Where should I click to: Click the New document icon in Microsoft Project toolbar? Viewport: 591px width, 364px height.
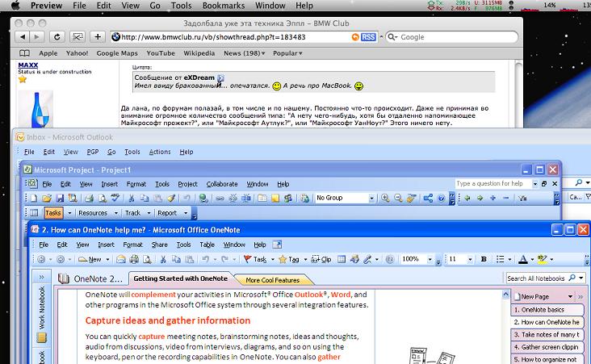coord(34,199)
